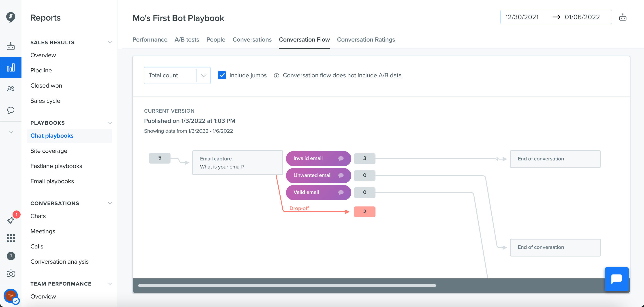The width and height of the screenshot is (644, 307).
Task: Open the Playbooks bot icon in sidebar
Action: click(x=11, y=46)
